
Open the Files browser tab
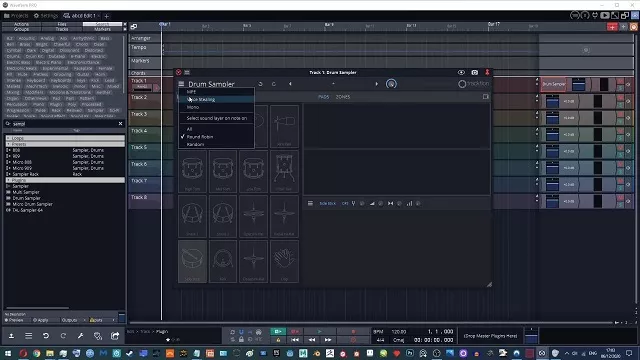62,24
